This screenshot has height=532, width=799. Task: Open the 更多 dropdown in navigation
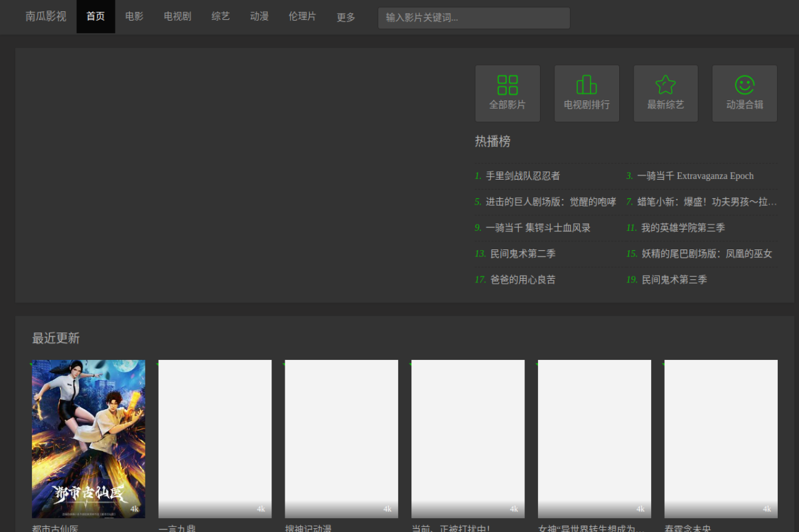pyautogui.click(x=346, y=17)
